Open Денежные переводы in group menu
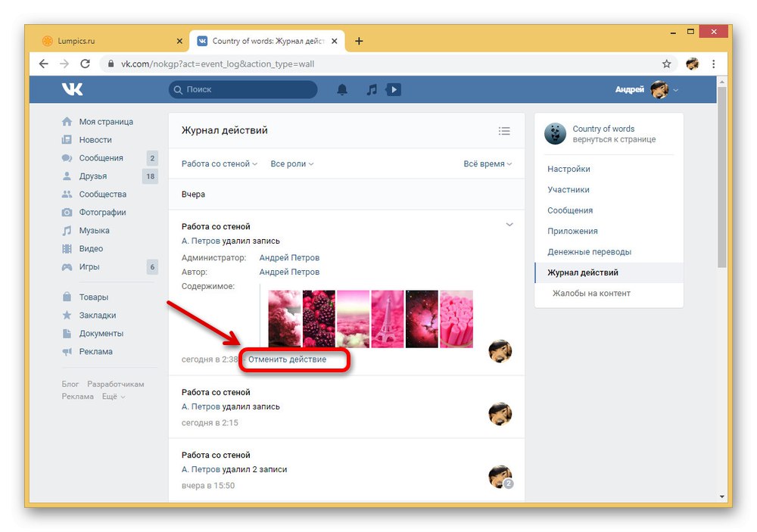The height and width of the screenshot is (532, 757). pos(590,252)
